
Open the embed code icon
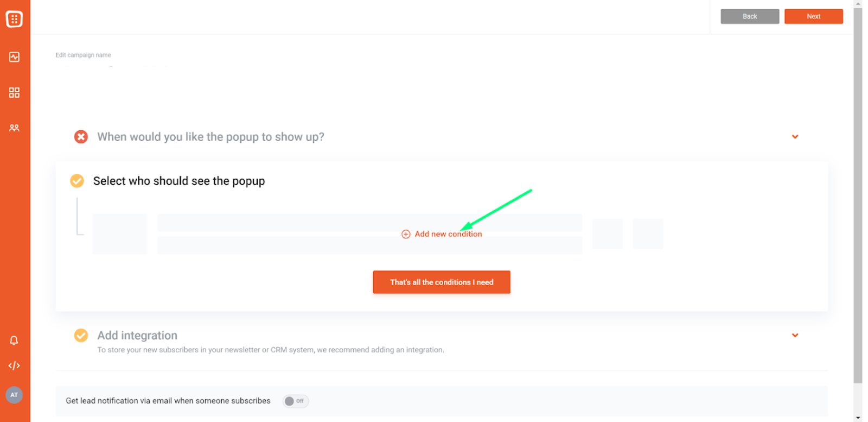[14, 366]
